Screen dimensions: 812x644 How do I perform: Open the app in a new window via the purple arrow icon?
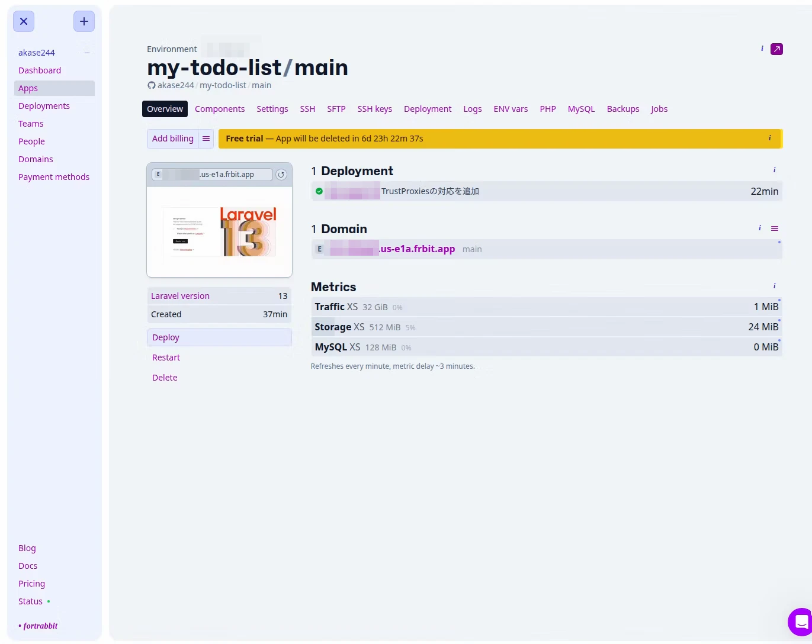tap(776, 49)
